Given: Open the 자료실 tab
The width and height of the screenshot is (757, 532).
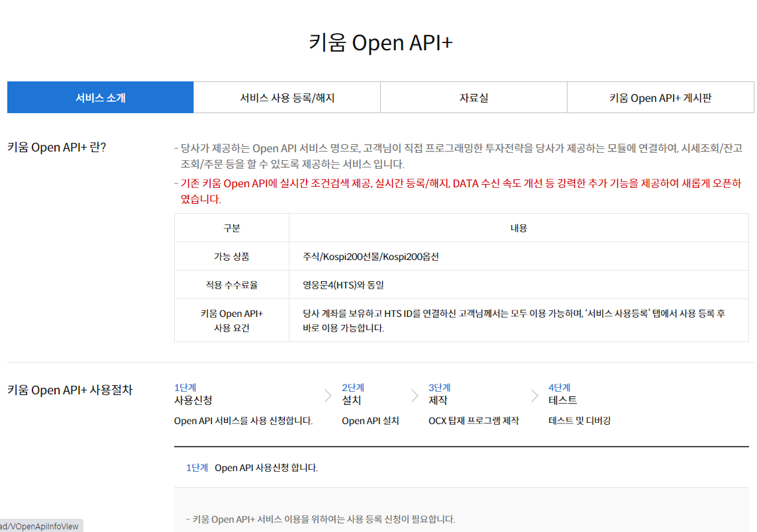Looking at the screenshot, I should click(x=474, y=97).
